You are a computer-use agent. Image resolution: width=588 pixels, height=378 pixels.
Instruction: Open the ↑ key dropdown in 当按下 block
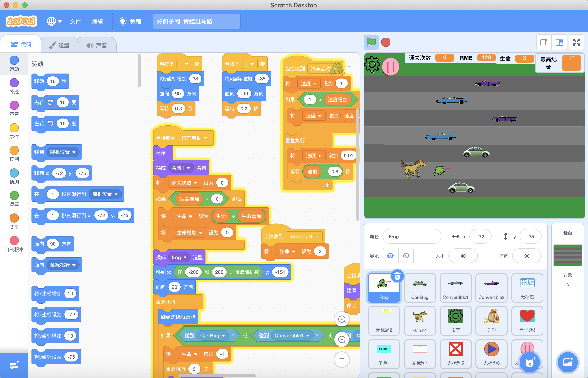pos(184,64)
